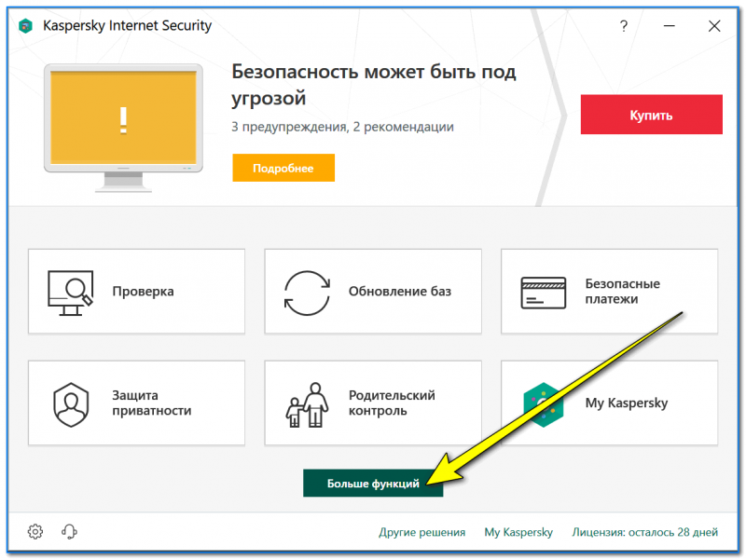Click the '3 предупреждения, 2 рекомендации' status text
This screenshot has height=560, width=746.
[x=342, y=127]
